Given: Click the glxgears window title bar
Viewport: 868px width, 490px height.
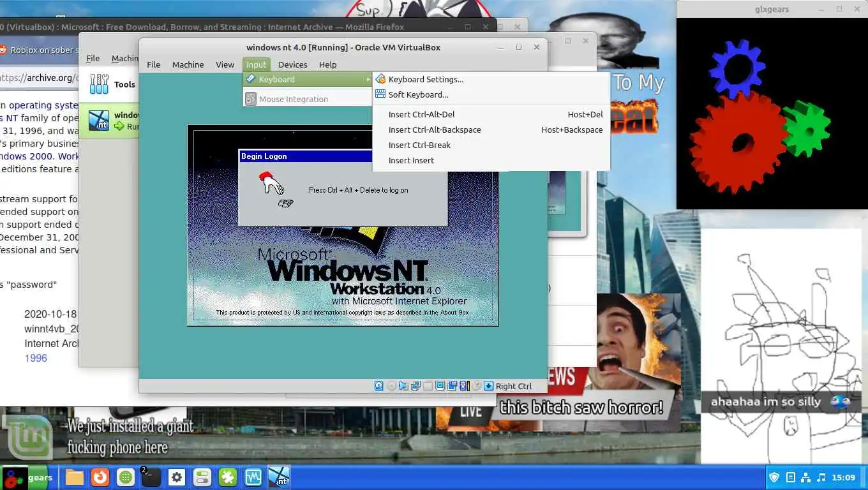Looking at the screenshot, I should (x=772, y=9).
